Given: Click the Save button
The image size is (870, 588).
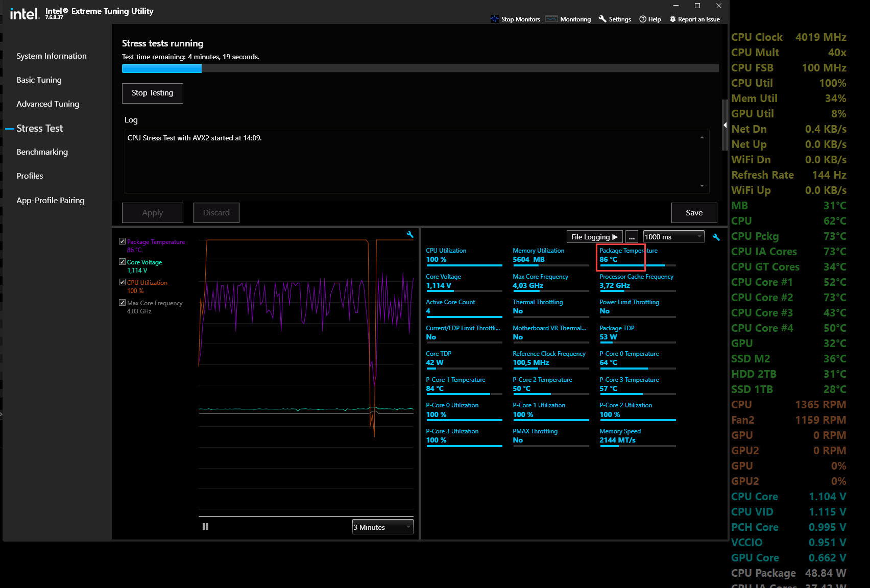Looking at the screenshot, I should click(694, 213).
